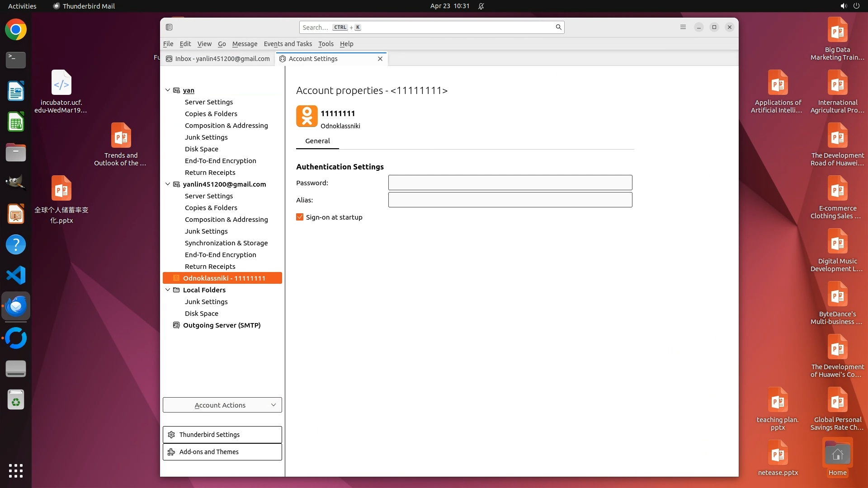The height and width of the screenshot is (488, 868).
Task: Close the Account Settings tab
Action: tap(380, 59)
